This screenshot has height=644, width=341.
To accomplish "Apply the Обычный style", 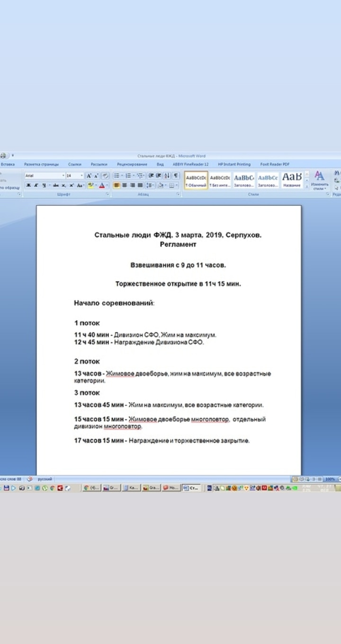I will click(196, 180).
